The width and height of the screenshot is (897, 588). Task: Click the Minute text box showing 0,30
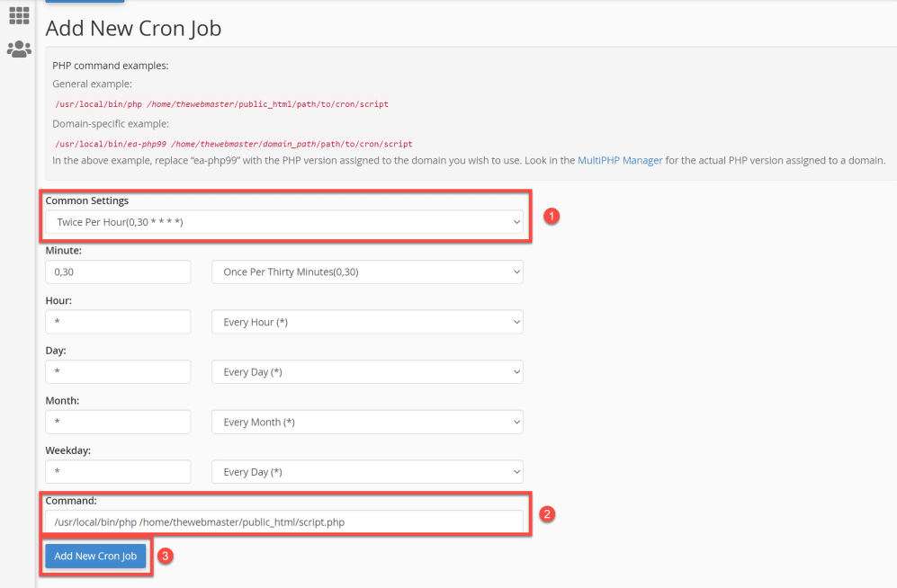(117, 272)
